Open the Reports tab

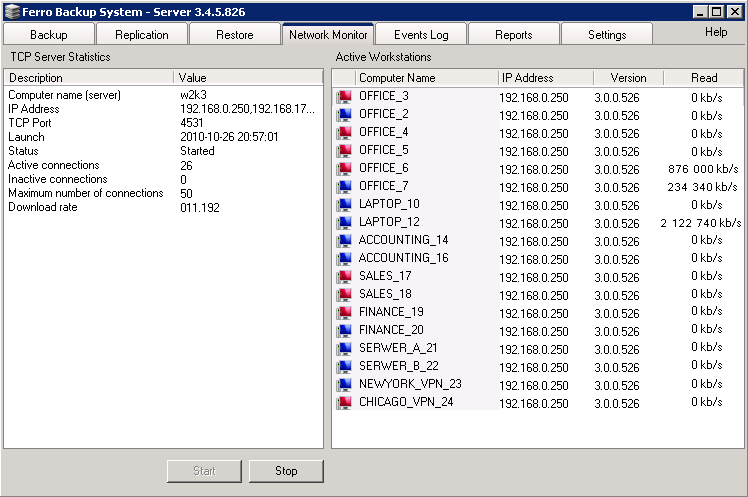click(514, 35)
